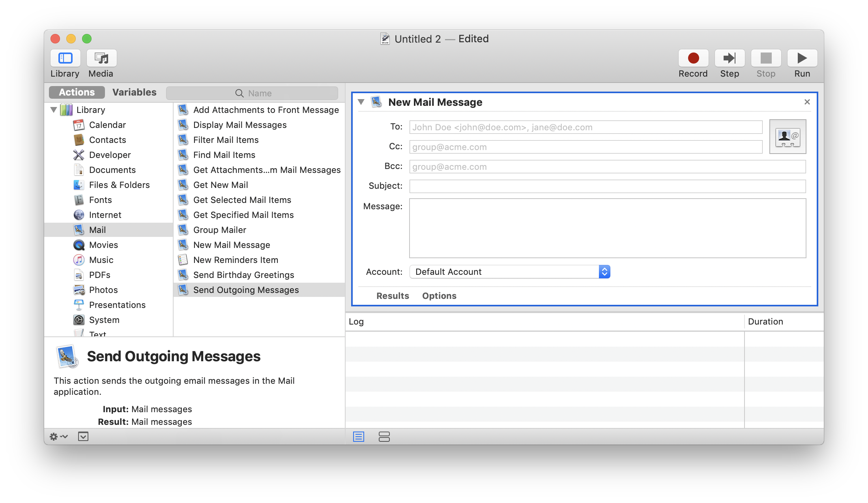Hide the description pane toggle
Screen dimensions: 868x503
click(83, 437)
